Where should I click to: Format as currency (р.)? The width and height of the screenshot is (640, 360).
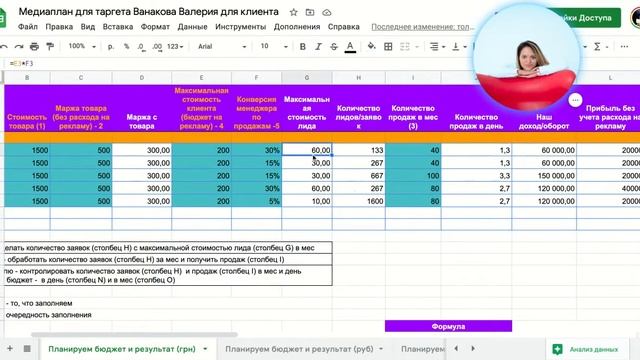click(x=111, y=47)
